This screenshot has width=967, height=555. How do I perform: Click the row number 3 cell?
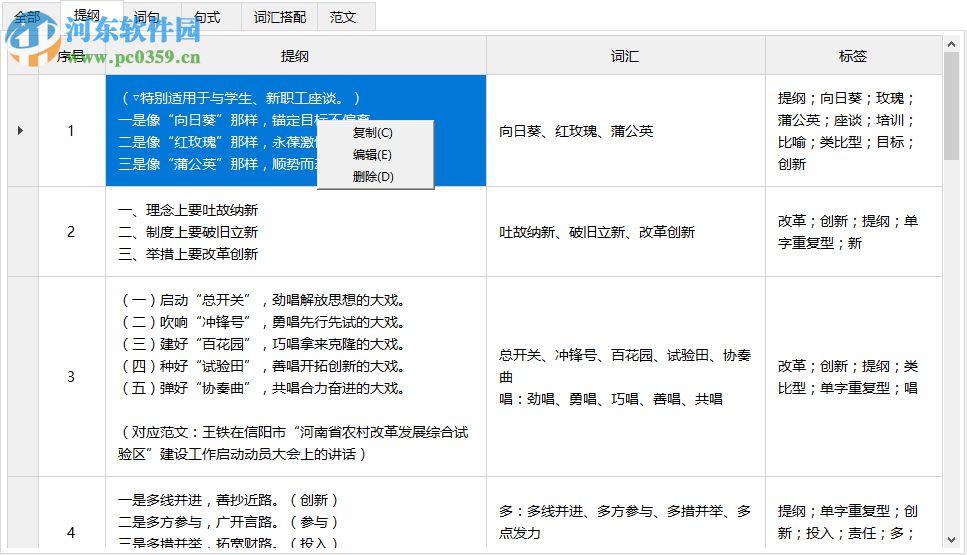tap(72, 377)
